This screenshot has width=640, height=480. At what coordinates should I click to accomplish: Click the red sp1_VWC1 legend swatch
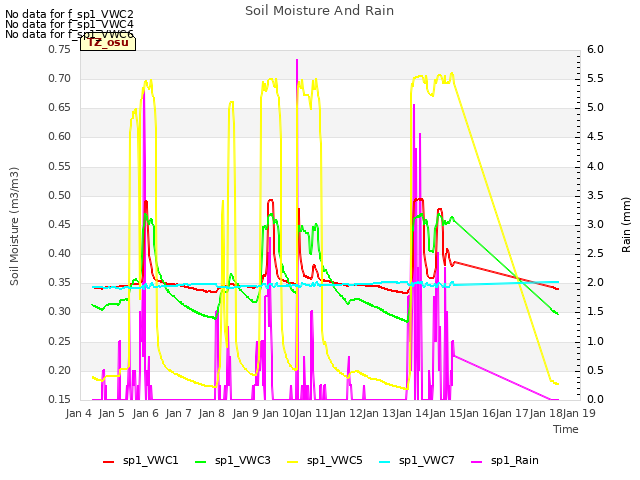coord(109,462)
